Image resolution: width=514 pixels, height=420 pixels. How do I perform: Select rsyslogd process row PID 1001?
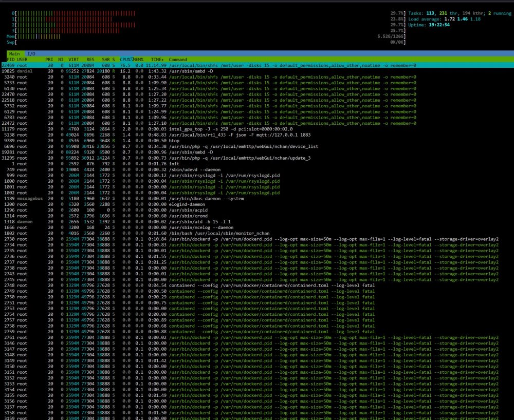[x=257, y=187]
